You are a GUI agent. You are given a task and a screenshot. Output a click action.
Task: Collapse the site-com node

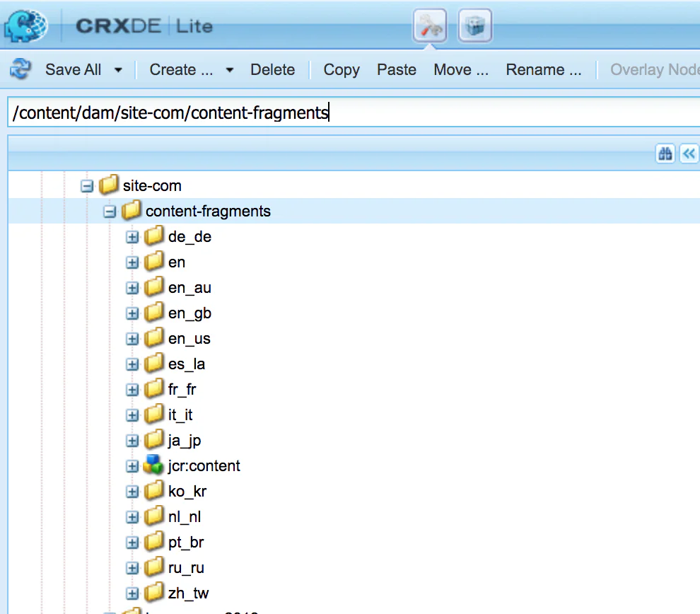click(87, 186)
